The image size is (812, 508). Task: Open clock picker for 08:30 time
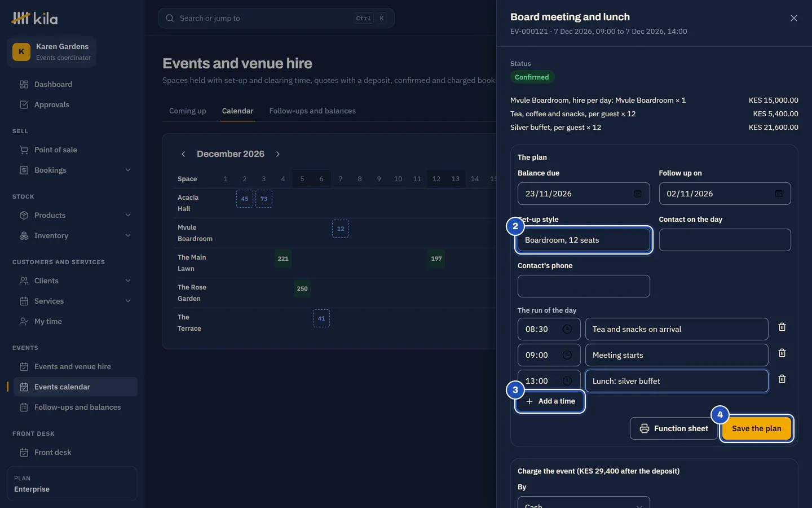(567, 329)
